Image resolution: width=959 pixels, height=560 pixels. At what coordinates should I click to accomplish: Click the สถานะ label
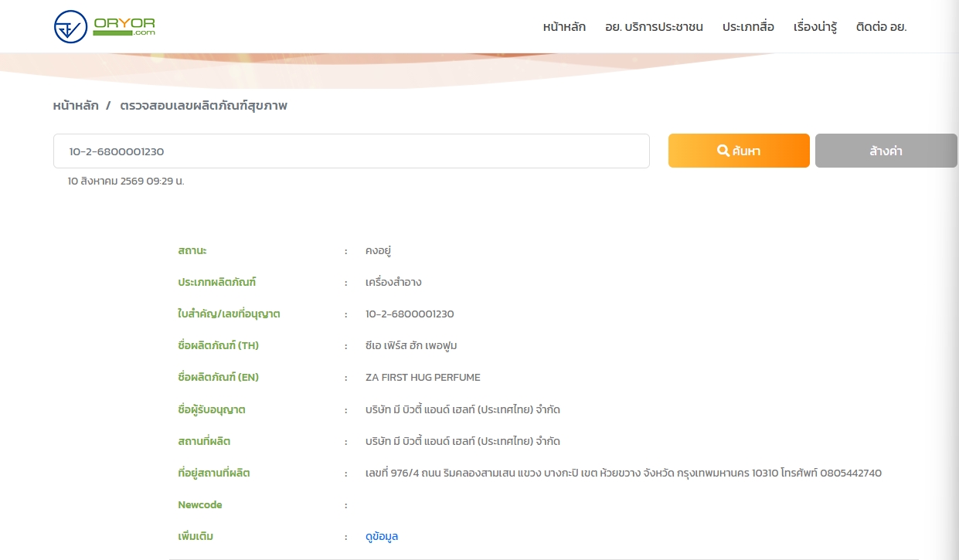(x=192, y=251)
